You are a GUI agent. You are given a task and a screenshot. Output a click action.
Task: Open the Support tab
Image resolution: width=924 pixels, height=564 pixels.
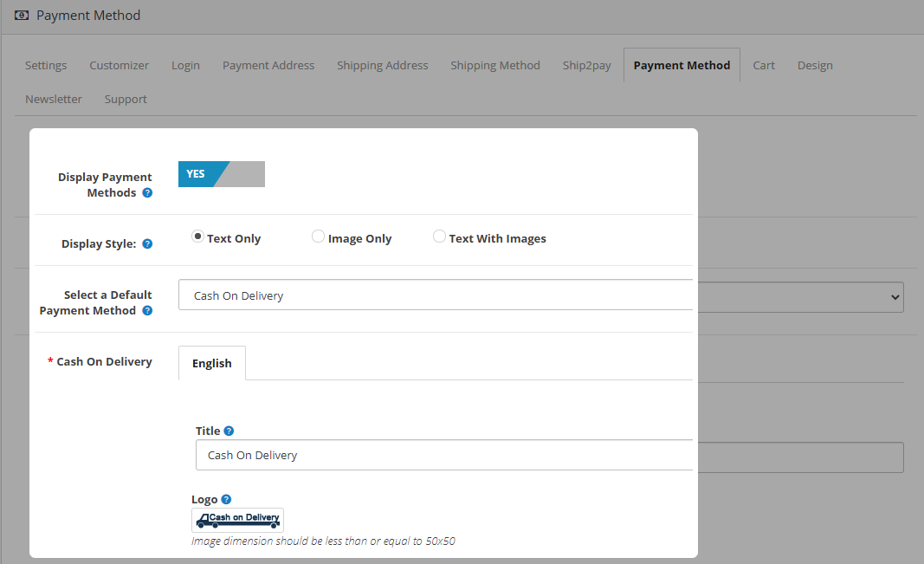coord(126,100)
